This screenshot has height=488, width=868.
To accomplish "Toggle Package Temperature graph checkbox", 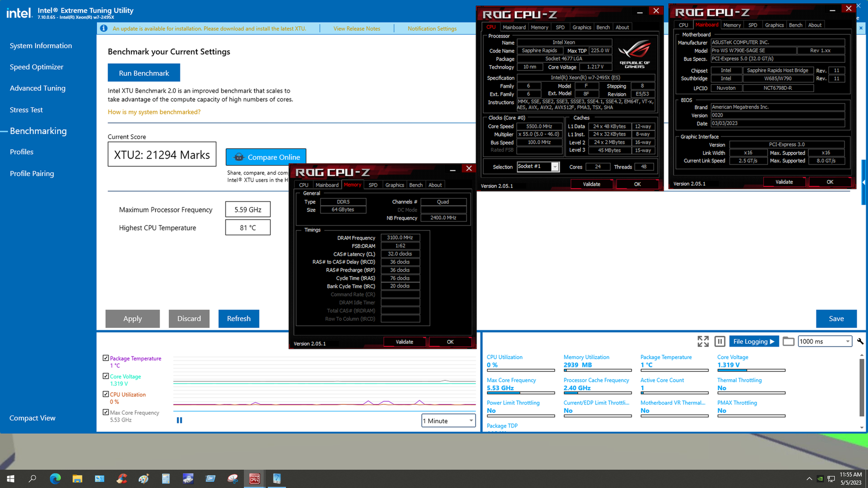I will pyautogui.click(x=106, y=358).
